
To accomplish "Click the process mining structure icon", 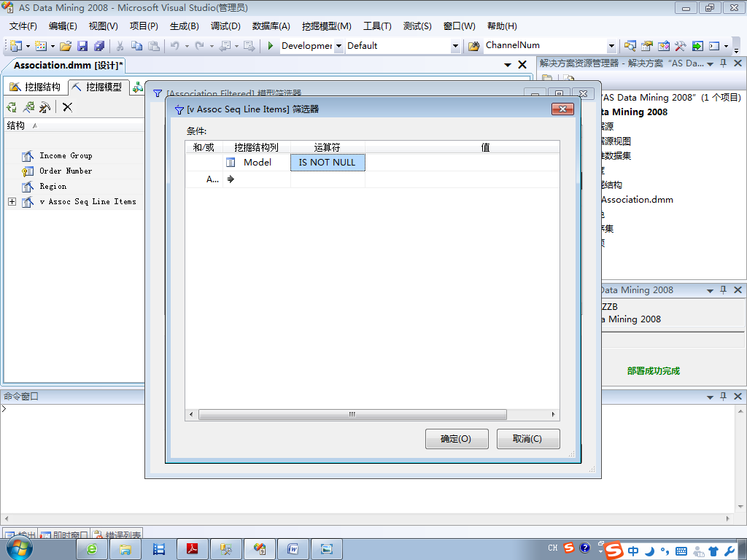I will click(x=12, y=107).
